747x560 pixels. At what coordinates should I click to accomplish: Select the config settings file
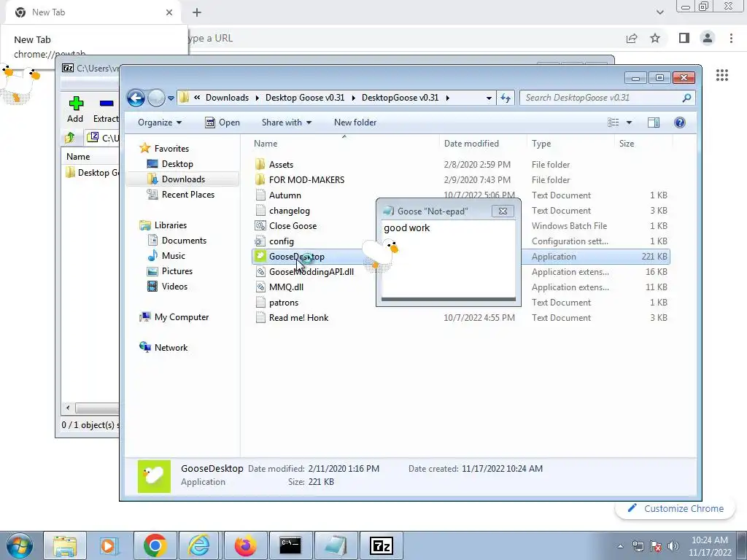pyautogui.click(x=281, y=241)
